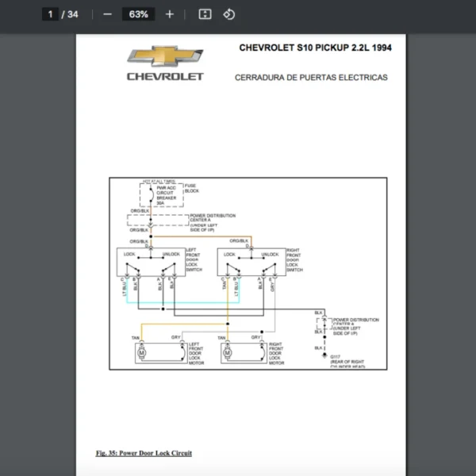Click the title "CHEVROLET S10 PICKUP 2.2L 1994"
Screen dimensions: 476x476
point(316,48)
